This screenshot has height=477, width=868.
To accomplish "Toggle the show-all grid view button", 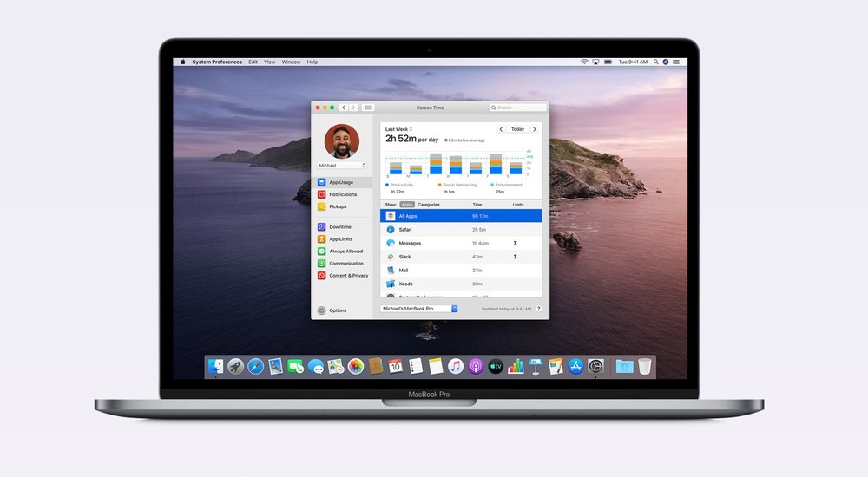I will (368, 108).
